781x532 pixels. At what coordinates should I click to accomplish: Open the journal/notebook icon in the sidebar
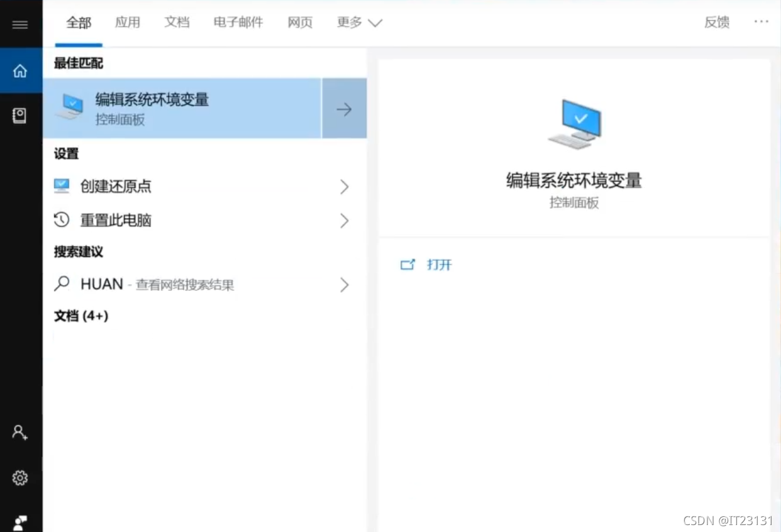(x=20, y=116)
